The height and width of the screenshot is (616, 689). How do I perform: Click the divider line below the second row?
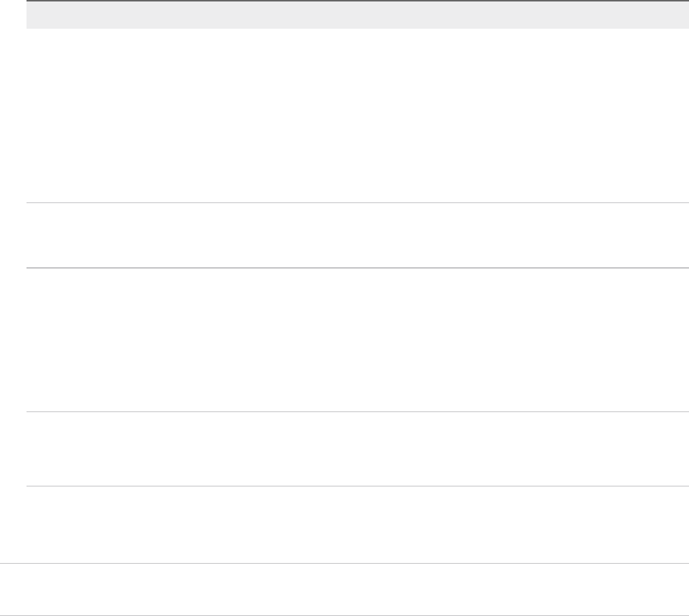352,268
